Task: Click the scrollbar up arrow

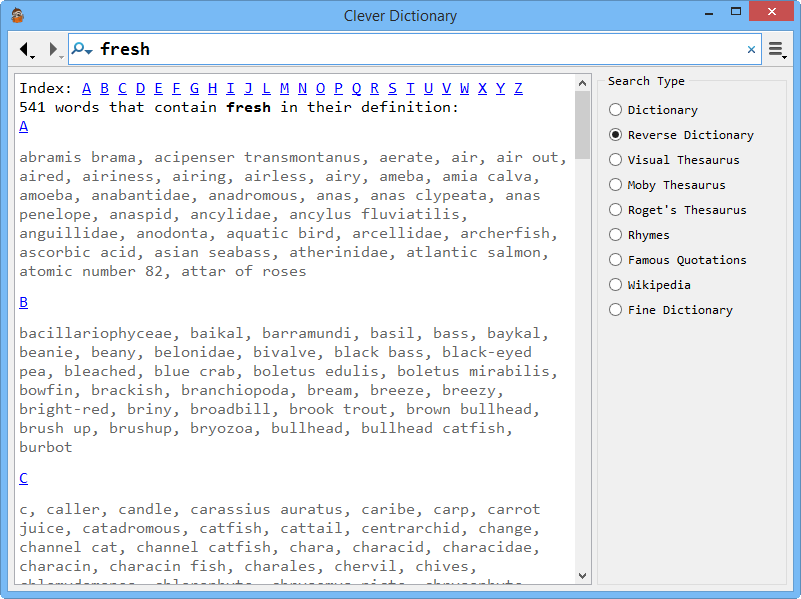Action: click(582, 83)
